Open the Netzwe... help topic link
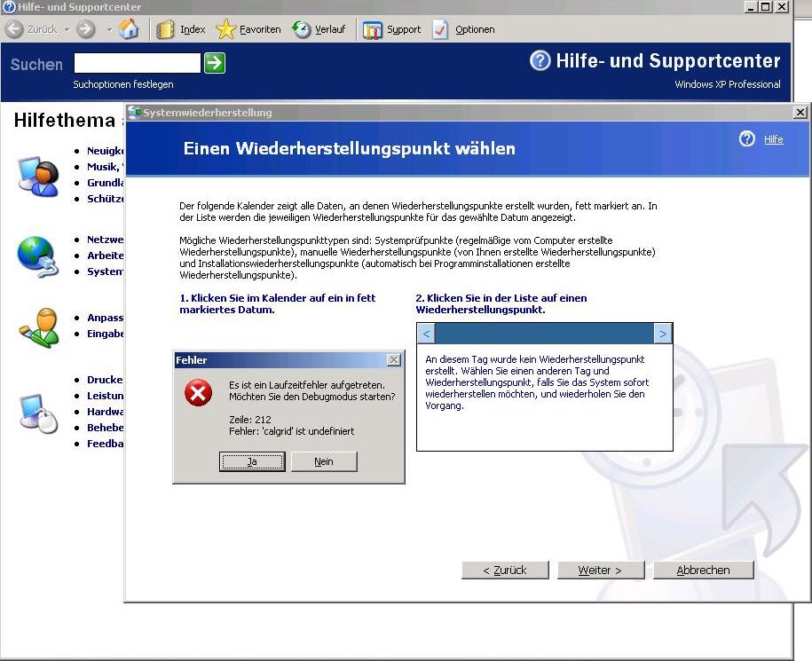The height and width of the screenshot is (661, 812). (x=105, y=240)
